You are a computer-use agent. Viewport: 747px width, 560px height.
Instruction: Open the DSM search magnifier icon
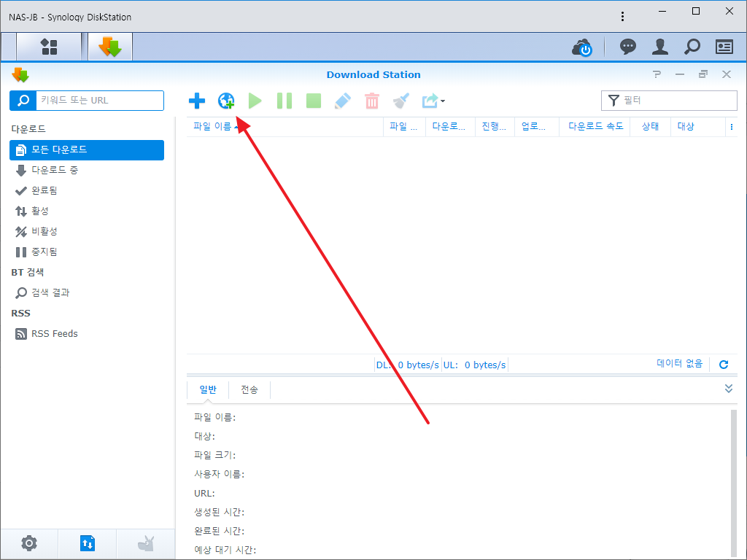(x=692, y=47)
